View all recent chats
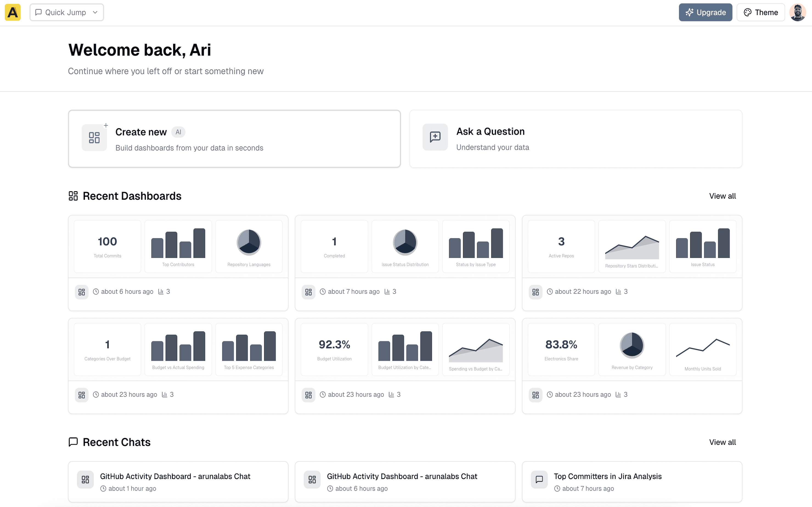 [722, 442]
